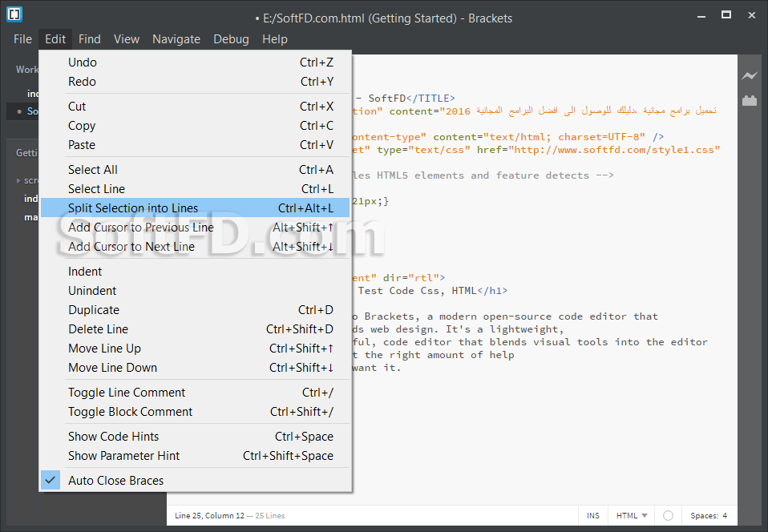The height and width of the screenshot is (532, 768).
Task: Choose Select Line menu entry
Action: point(195,189)
